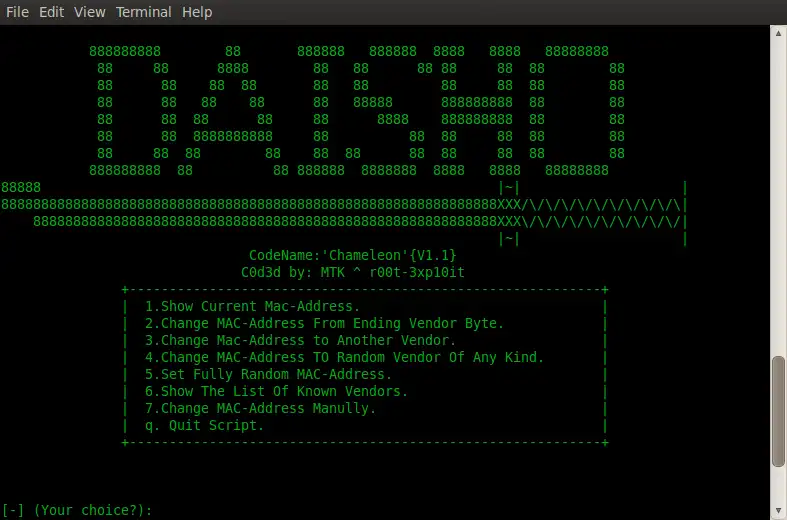787x520 pixels.
Task: Open the Terminal menu
Action: coord(144,12)
